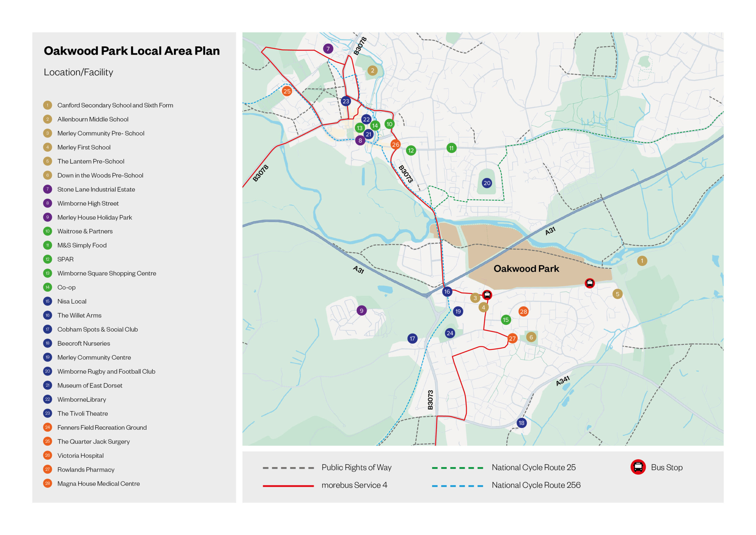
Task: Click 'Waitrose & Partners' in list
Action: 85,231
